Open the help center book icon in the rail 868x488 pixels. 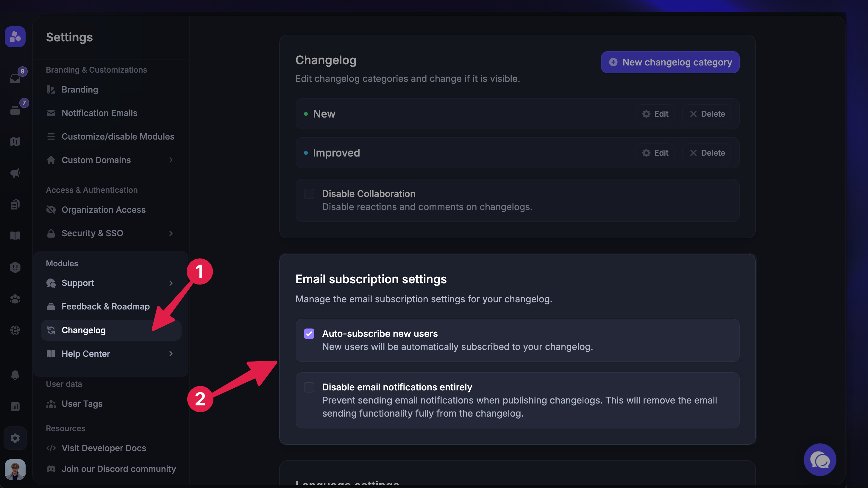pos(15,236)
